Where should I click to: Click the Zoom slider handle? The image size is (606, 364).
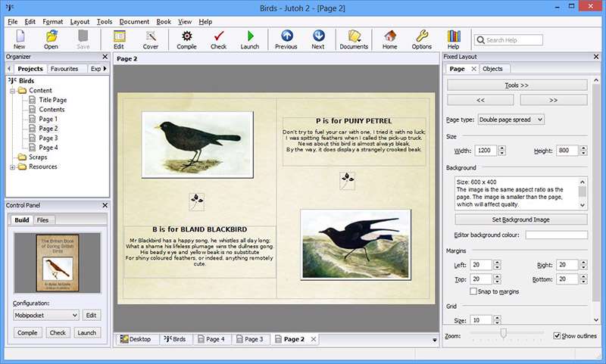coord(501,333)
